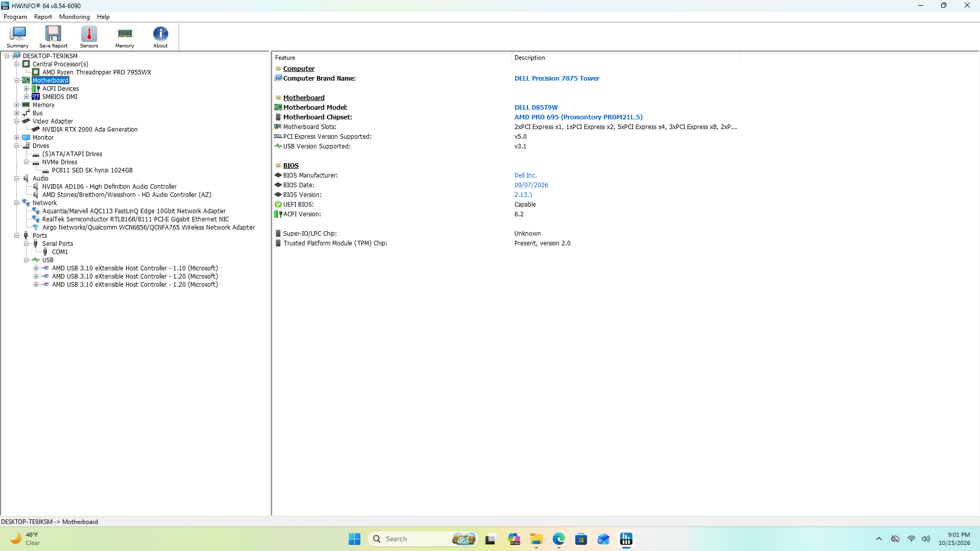
Task: Collapse the NVMe Drives node
Action: [x=26, y=162]
